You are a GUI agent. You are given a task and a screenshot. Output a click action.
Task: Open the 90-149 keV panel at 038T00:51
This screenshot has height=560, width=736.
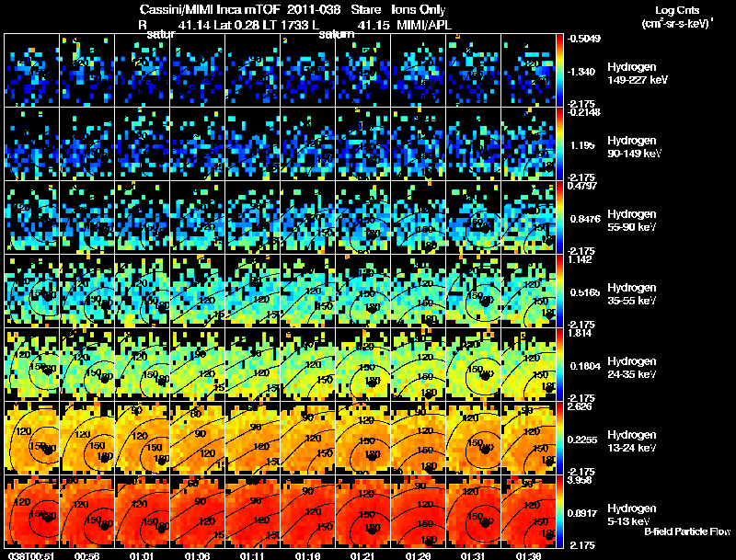click(31, 144)
